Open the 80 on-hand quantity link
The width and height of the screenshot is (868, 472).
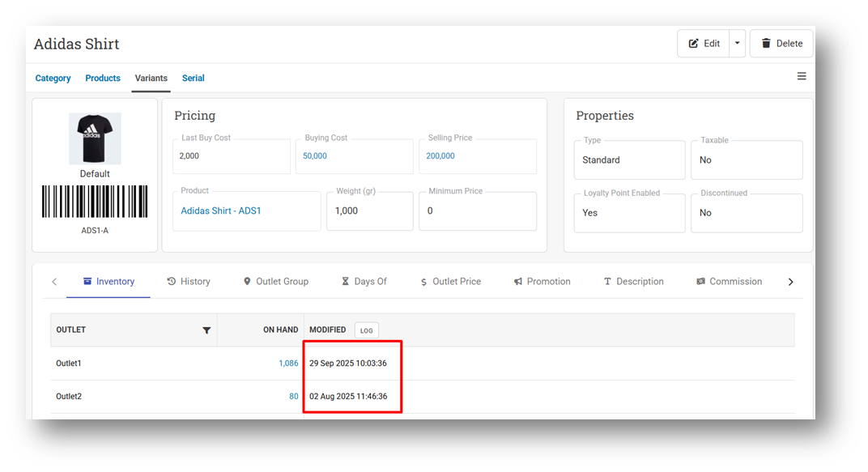pyautogui.click(x=293, y=396)
